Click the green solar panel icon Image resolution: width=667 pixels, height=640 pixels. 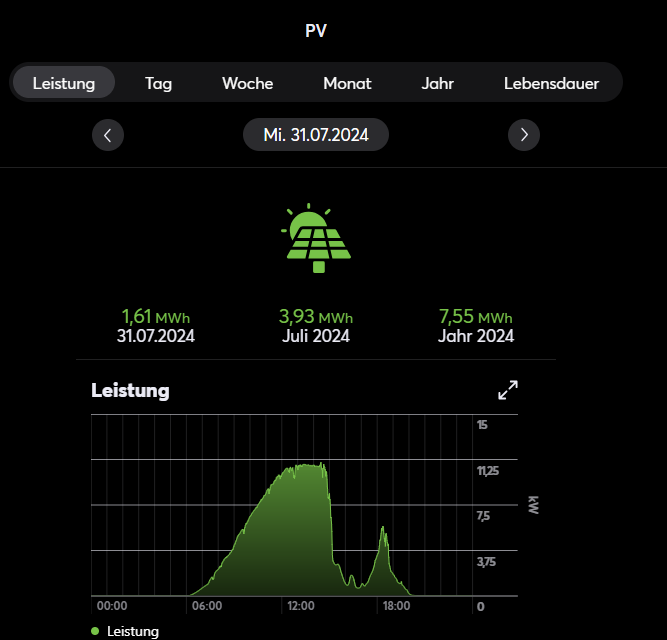(x=316, y=238)
